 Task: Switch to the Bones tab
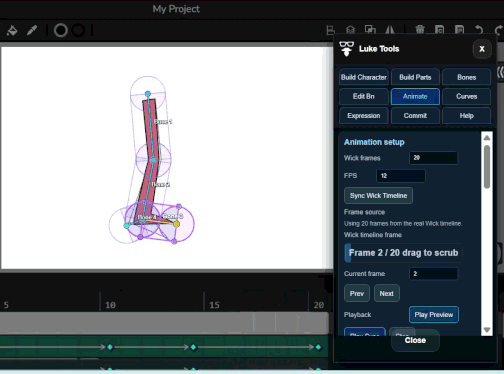click(x=466, y=77)
